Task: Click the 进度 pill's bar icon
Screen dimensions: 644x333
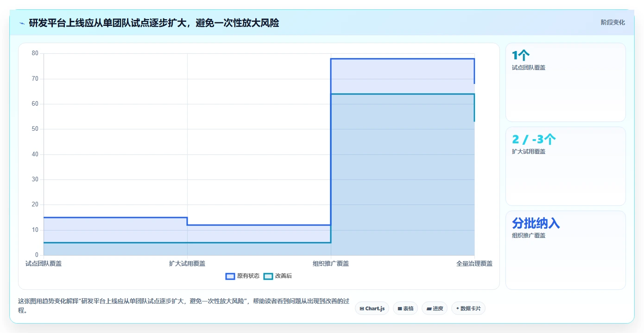Action: tap(429, 308)
